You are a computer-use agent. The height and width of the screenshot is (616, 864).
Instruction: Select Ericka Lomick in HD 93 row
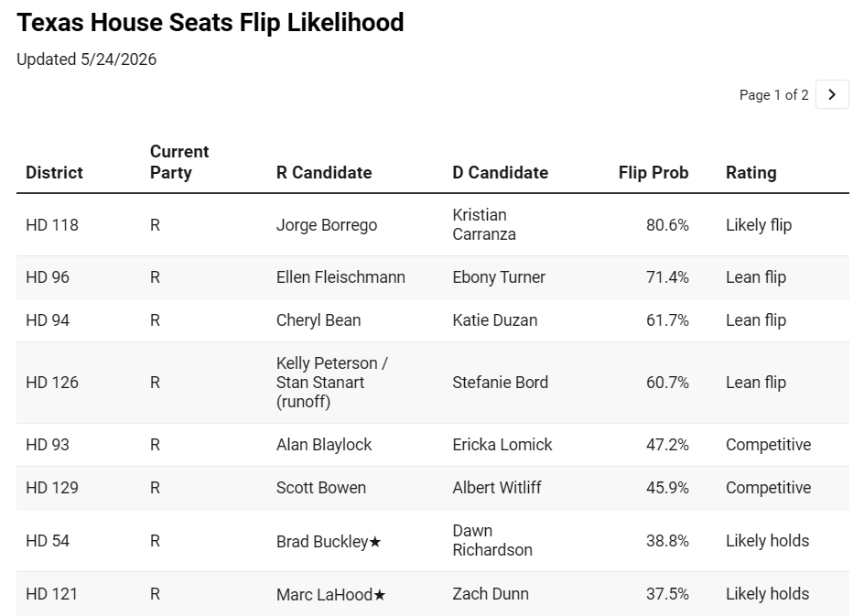coord(502,445)
